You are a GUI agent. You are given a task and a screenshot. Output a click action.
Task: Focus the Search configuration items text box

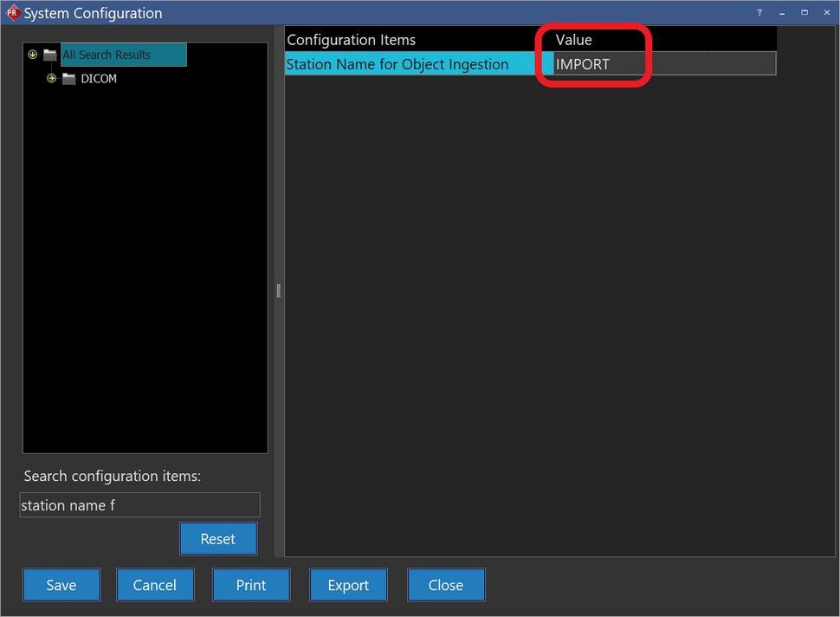[x=139, y=505]
